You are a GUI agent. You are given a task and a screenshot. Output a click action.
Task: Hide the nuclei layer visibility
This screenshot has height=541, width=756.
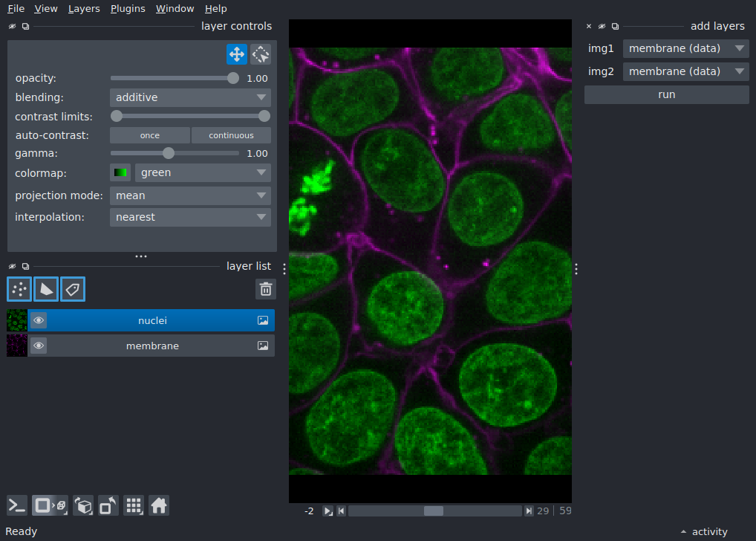(x=39, y=320)
